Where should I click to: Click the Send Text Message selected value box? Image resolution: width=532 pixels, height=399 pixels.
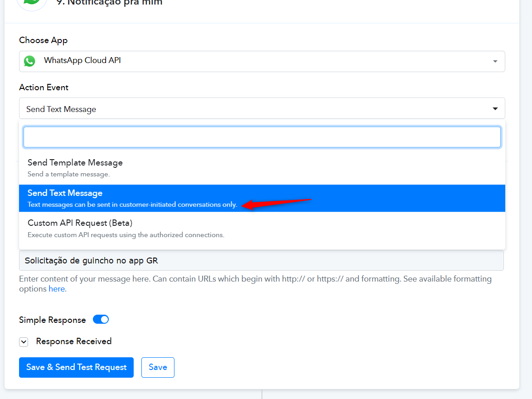pyautogui.click(x=262, y=108)
